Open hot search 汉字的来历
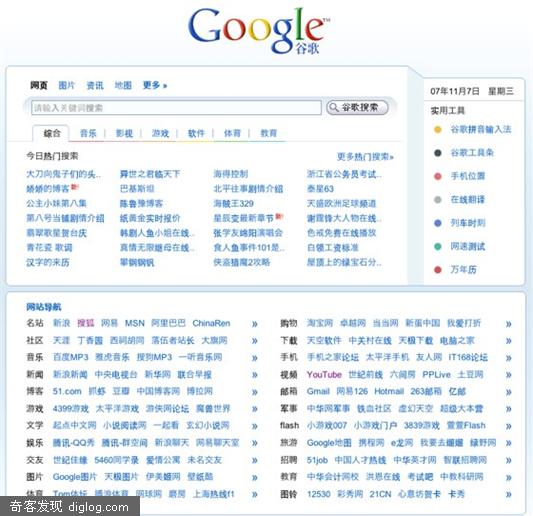 tap(48, 262)
